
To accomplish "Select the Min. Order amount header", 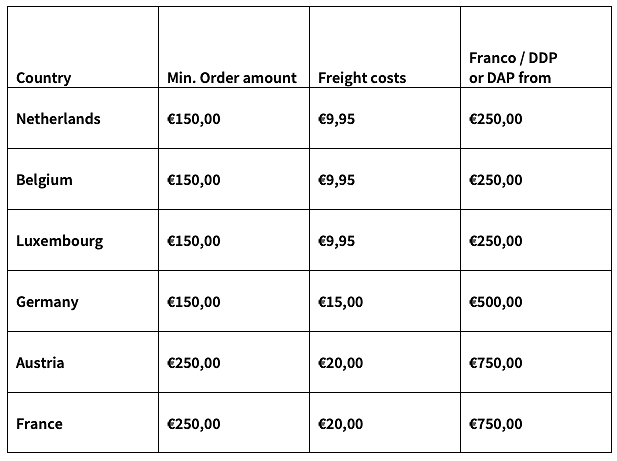I will pyautogui.click(x=231, y=78).
